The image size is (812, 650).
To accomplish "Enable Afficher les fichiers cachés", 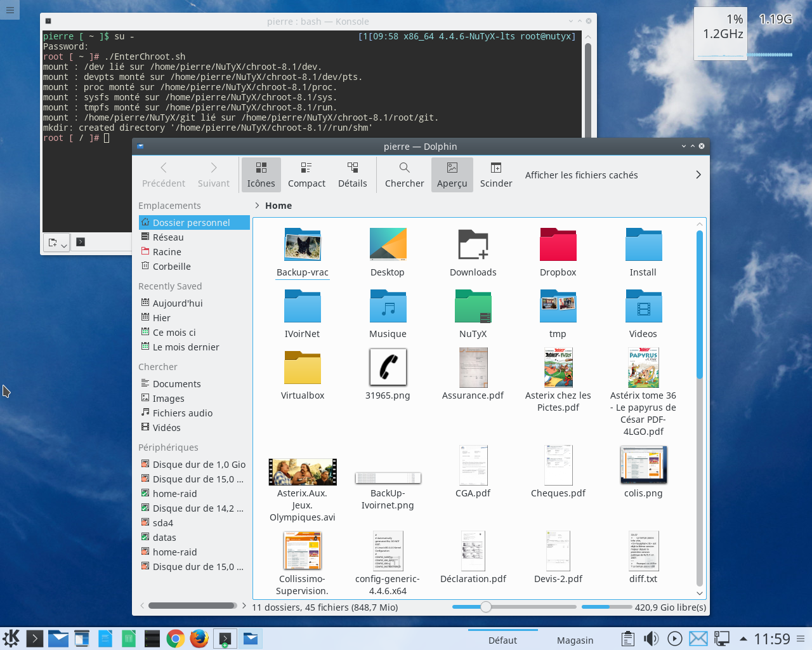I will tap(580, 175).
